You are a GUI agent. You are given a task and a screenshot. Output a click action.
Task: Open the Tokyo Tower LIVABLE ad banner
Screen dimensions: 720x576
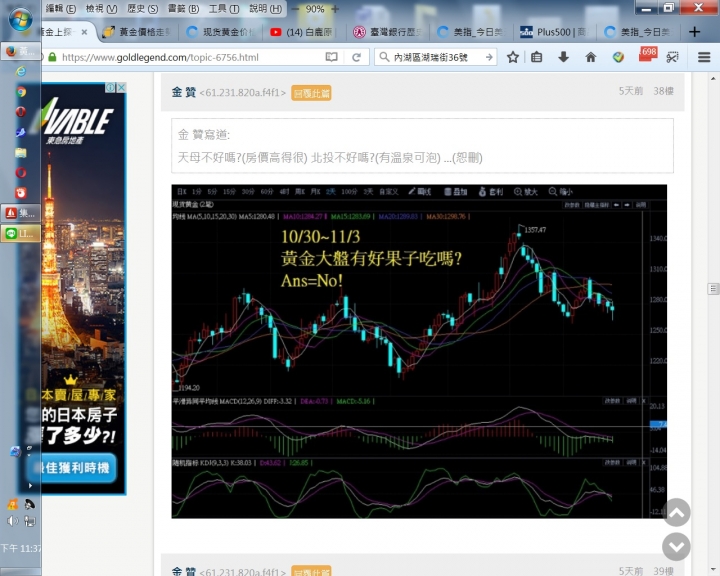point(83,288)
